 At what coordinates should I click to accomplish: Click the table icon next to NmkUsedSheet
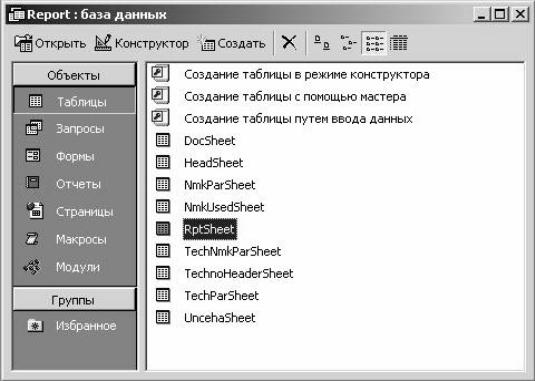tap(163, 206)
